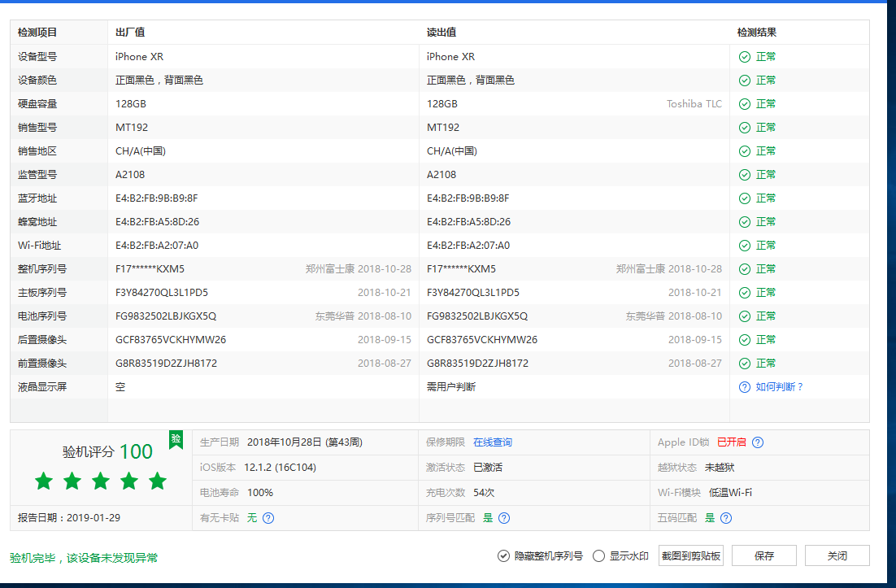
Task: Click help icon beside 有无卡贴
Action: [268, 518]
